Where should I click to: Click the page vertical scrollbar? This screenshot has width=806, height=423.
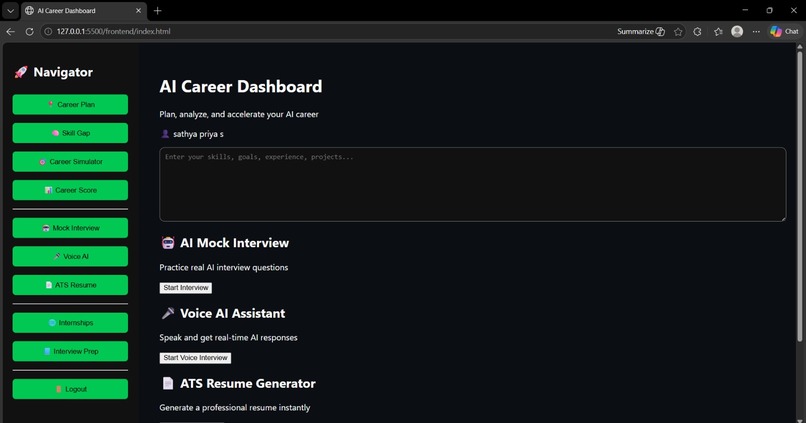point(799,195)
